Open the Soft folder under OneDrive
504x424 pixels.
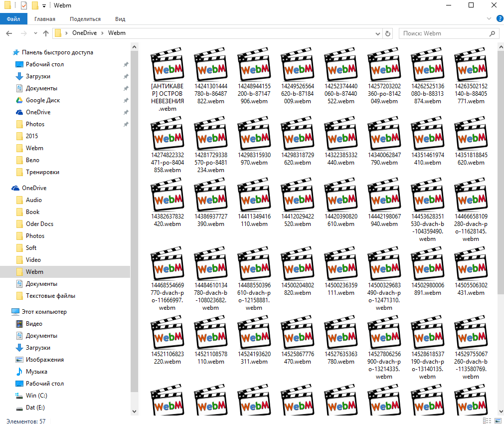(31, 248)
